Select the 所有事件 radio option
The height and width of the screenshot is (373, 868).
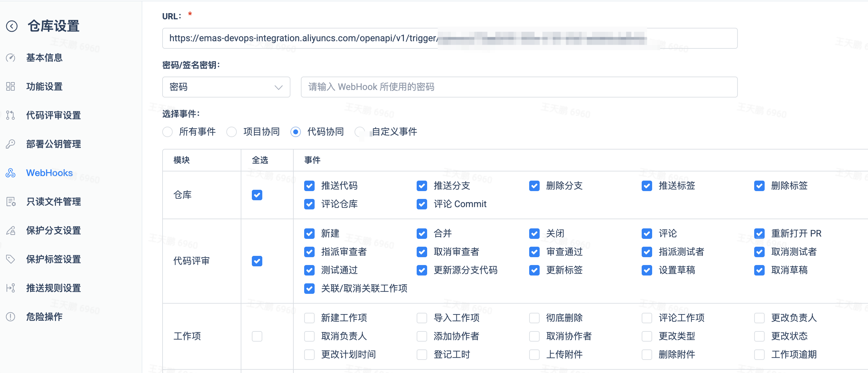point(167,132)
